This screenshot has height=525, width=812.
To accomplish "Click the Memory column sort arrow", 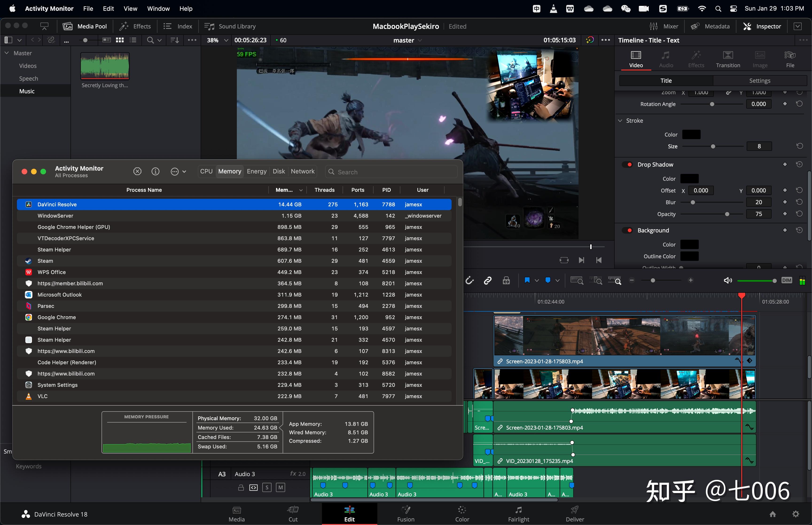I will point(301,190).
